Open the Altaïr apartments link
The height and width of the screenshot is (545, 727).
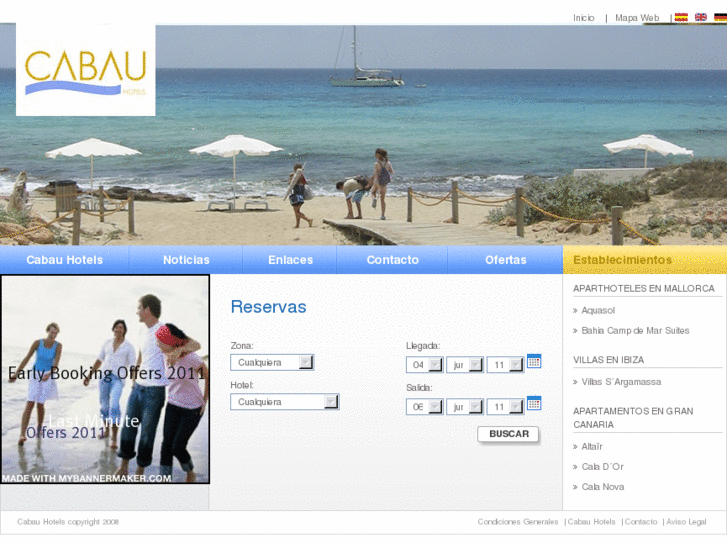[x=592, y=446]
